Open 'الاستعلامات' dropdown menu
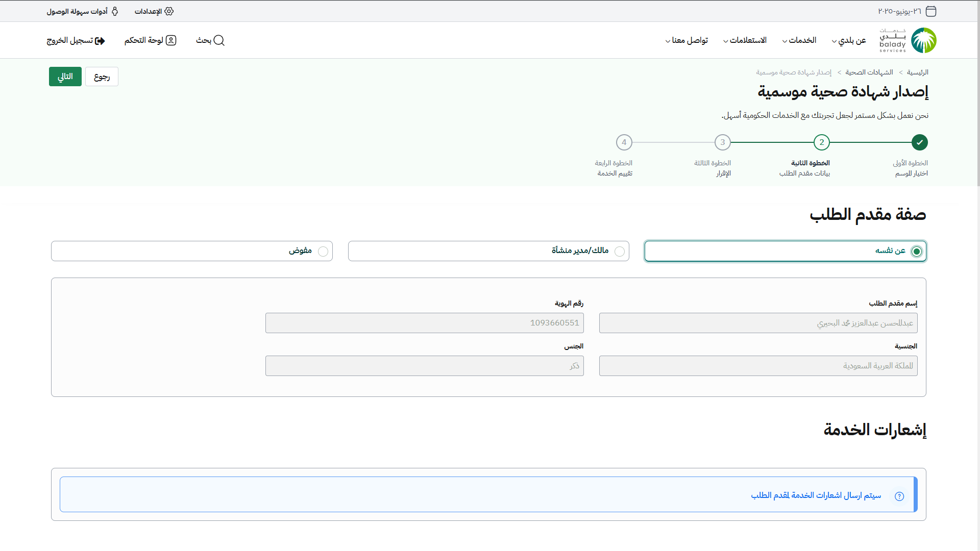This screenshot has height=551, width=980. pyautogui.click(x=745, y=40)
